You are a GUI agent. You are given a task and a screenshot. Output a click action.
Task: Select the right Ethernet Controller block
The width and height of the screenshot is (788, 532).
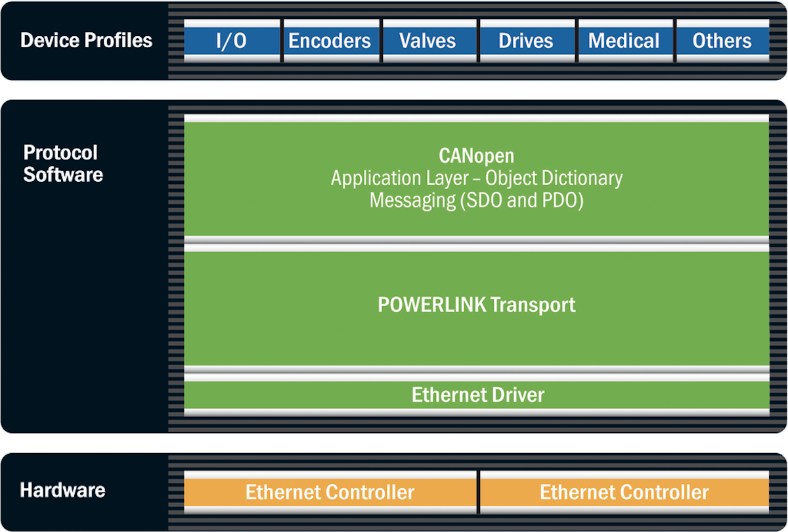point(625,491)
